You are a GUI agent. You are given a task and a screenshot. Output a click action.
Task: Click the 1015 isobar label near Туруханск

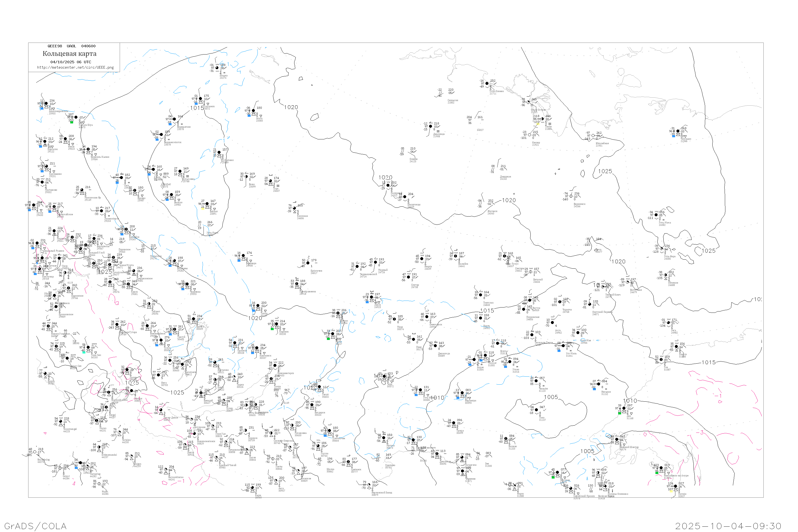click(197, 108)
